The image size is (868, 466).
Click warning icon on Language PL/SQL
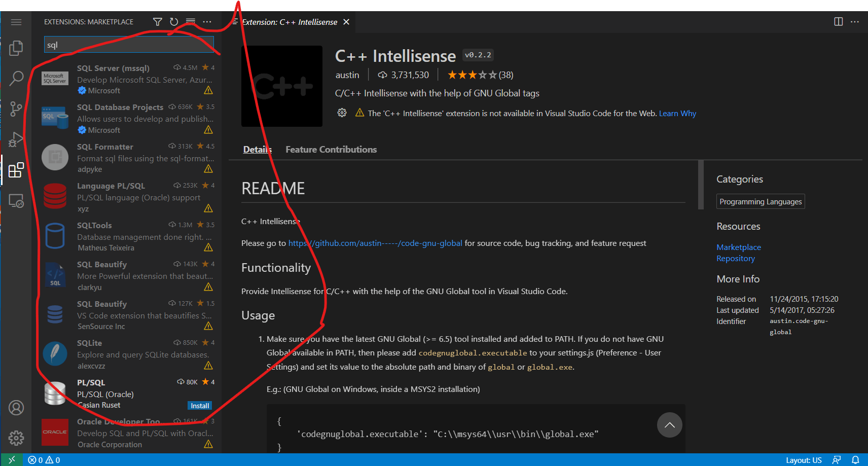tap(208, 208)
